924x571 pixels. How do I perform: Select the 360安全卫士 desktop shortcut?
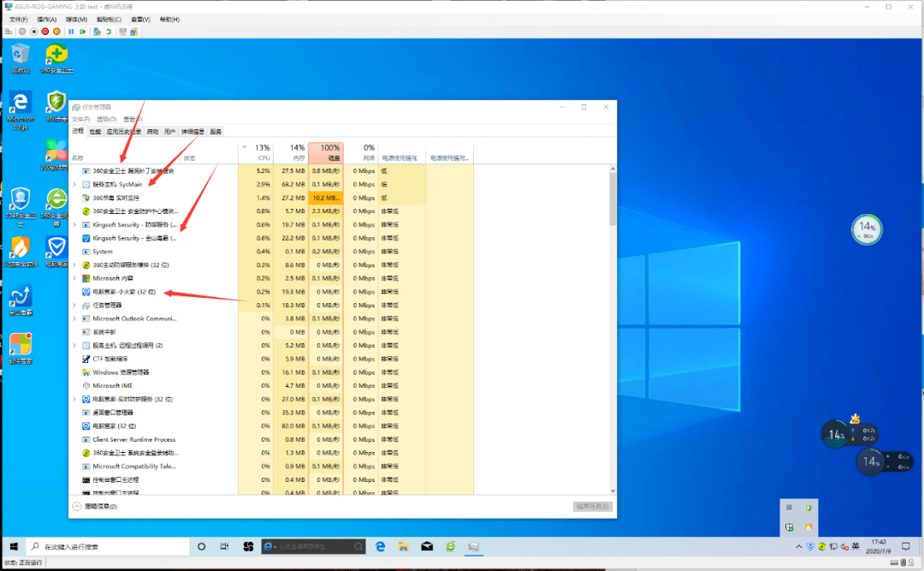click(56, 58)
